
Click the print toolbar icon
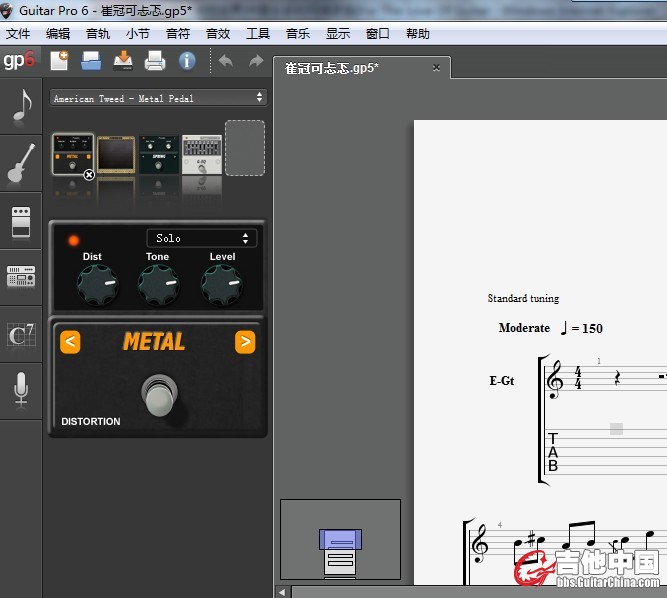pyautogui.click(x=155, y=61)
